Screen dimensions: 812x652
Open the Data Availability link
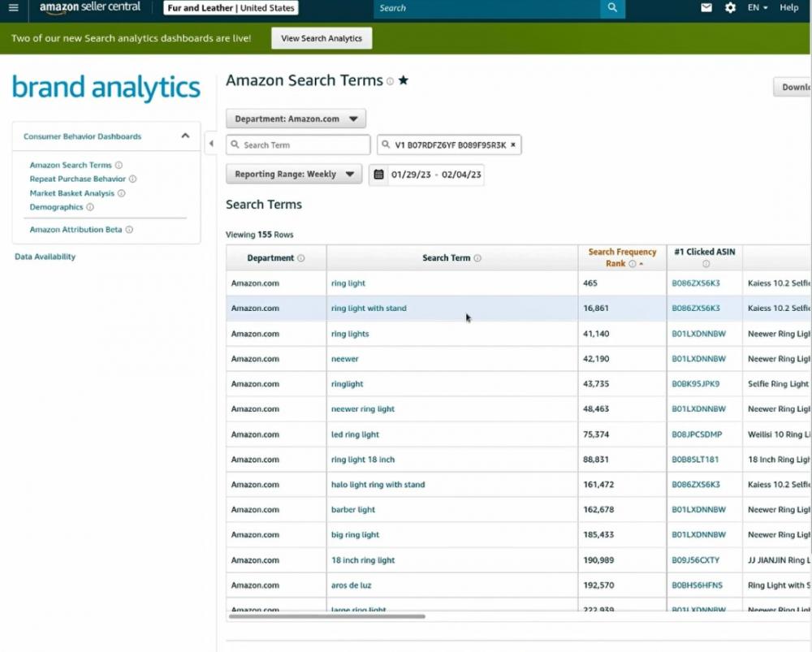(x=45, y=257)
